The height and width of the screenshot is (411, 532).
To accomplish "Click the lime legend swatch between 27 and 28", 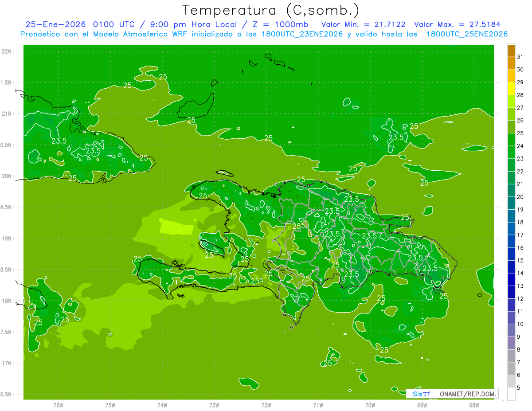I will [511, 101].
